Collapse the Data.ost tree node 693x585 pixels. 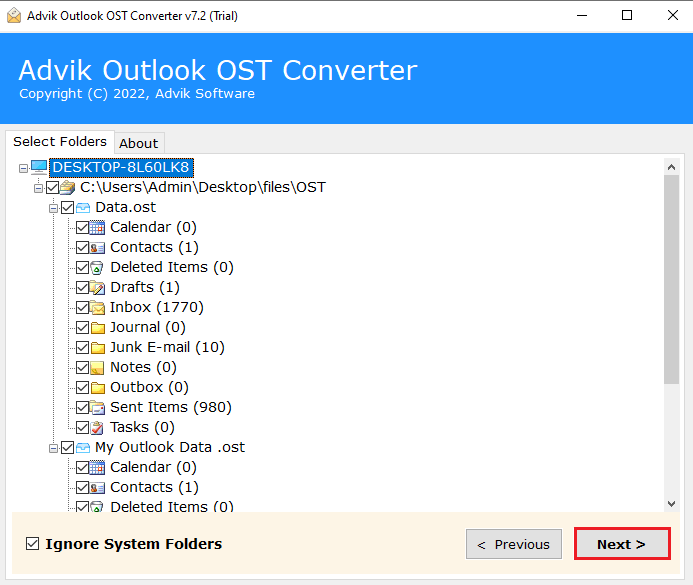(53, 208)
